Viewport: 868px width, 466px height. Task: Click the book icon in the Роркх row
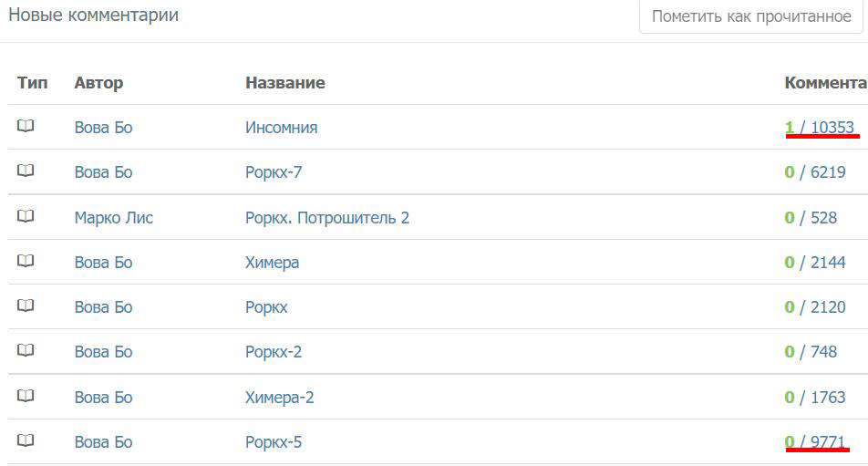(26, 306)
